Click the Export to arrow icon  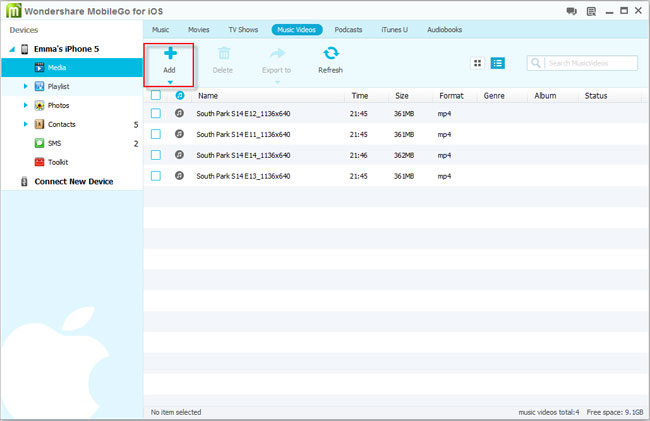[277, 53]
